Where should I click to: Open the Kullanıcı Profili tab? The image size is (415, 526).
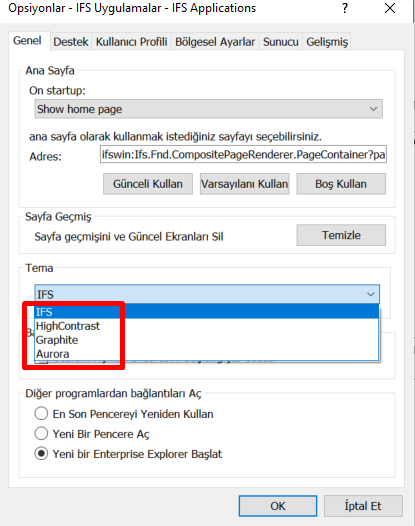[132, 42]
